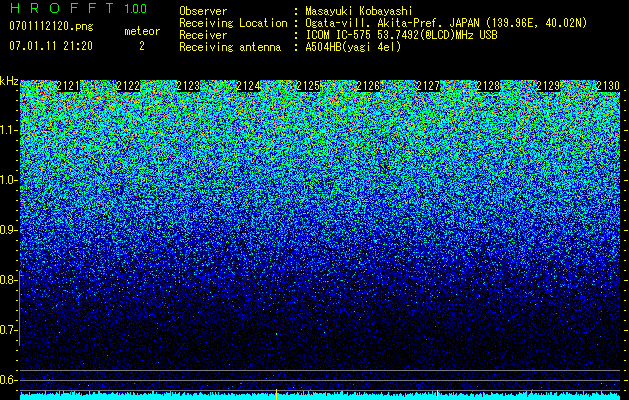
Task: Click the 2125 time marker
Action: click(308, 86)
